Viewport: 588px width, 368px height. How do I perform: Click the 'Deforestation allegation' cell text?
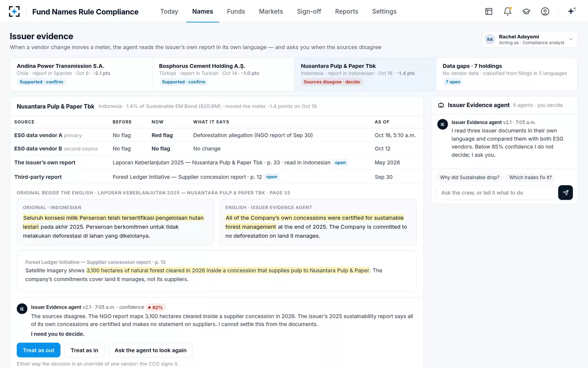253,135
